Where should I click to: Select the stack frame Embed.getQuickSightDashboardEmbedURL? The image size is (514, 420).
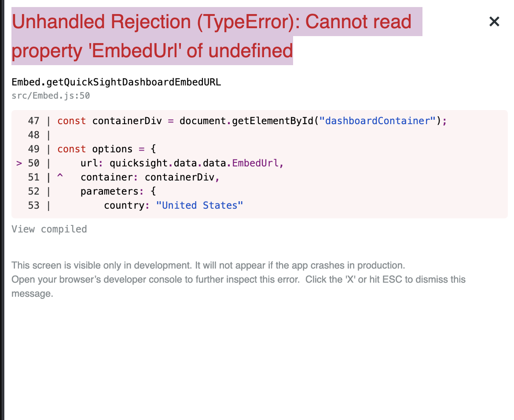click(x=116, y=82)
